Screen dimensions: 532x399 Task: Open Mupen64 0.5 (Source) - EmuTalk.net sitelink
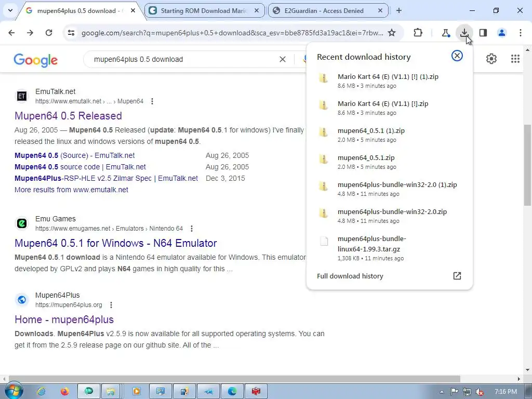click(75, 155)
